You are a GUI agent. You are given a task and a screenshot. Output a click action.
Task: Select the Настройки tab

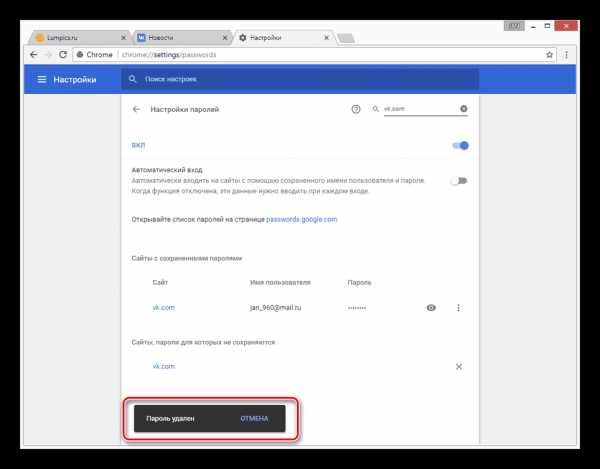(283, 37)
